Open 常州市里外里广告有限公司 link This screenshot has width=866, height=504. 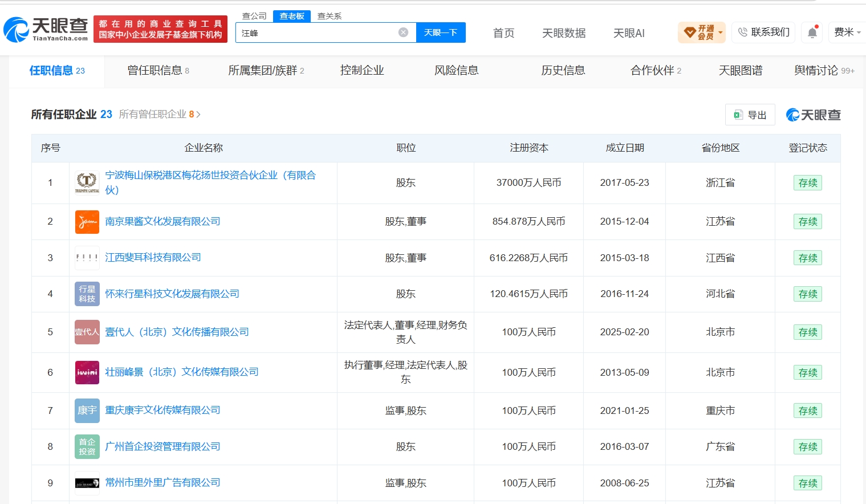pyautogui.click(x=162, y=482)
